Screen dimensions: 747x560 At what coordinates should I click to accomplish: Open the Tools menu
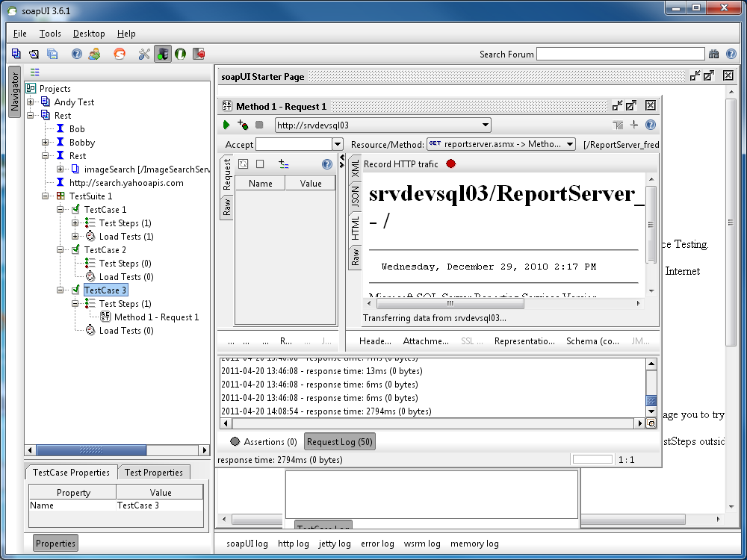50,34
